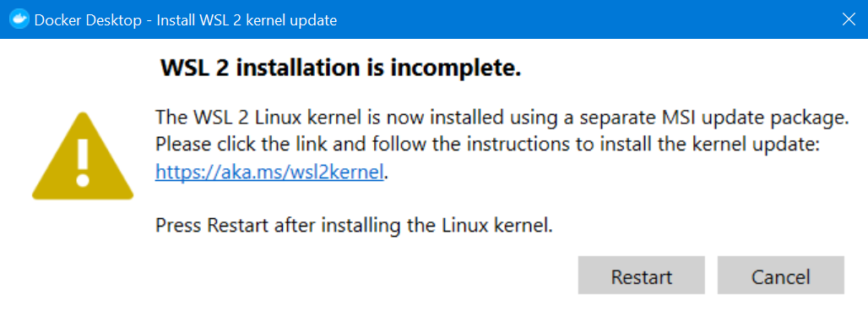Dismiss the dialog with the Cancel button
Image resolution: width=868 pixels, height=317 pixels.
pos(780,276)
